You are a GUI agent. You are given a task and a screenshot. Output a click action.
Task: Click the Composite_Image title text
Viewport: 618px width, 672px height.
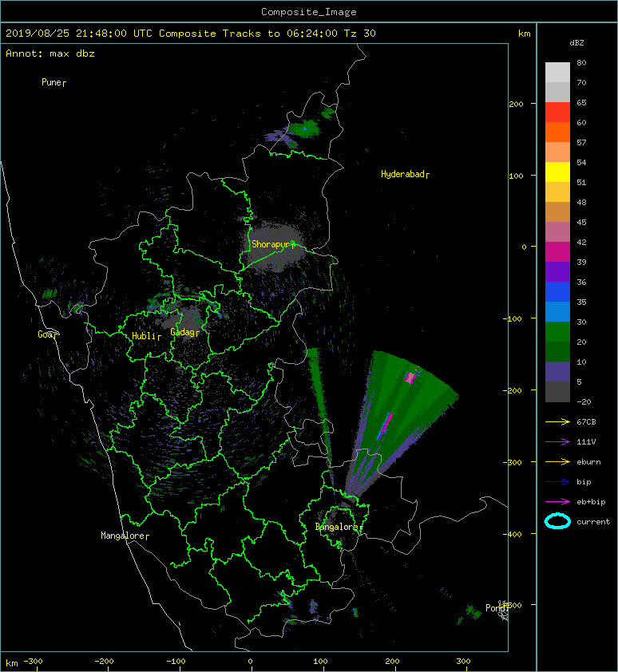pyautogui.click(x=309, y=12)
